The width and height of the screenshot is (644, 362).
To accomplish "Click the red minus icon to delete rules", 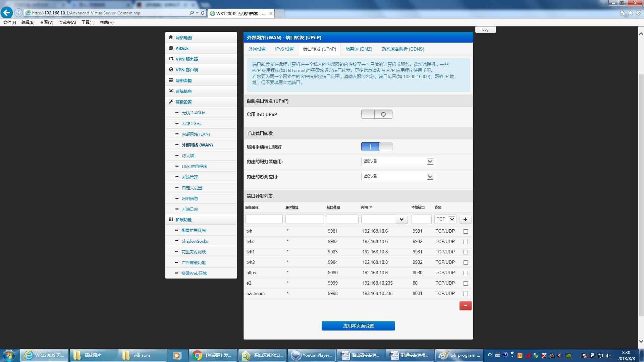I will pyautogui.click(x=465, y=305).
